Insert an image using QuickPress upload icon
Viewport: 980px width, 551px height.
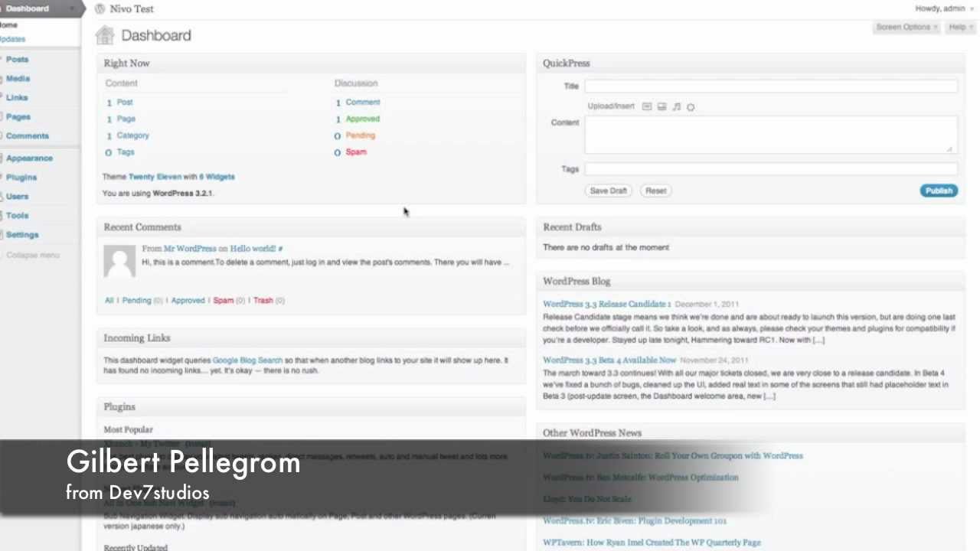(x=647, y=107)
